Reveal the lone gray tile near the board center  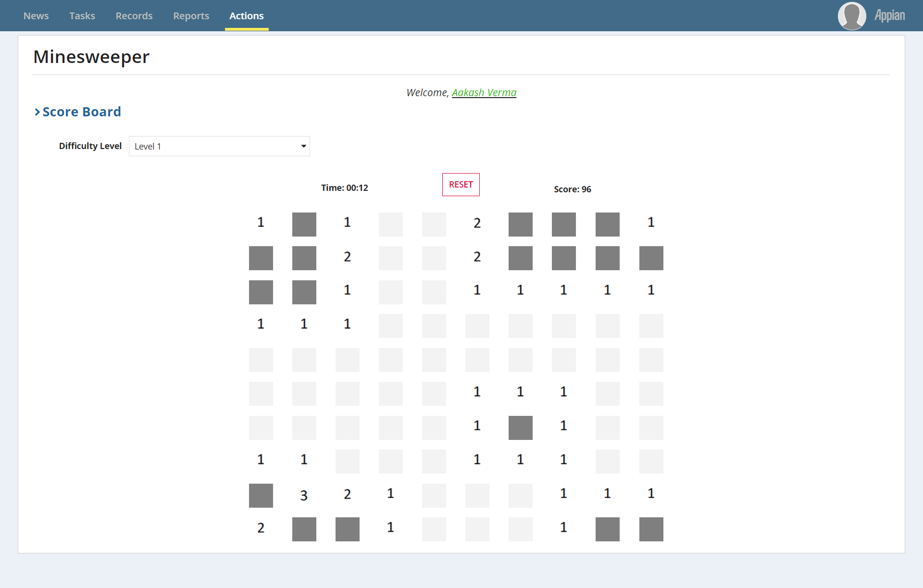click(520, 428)
